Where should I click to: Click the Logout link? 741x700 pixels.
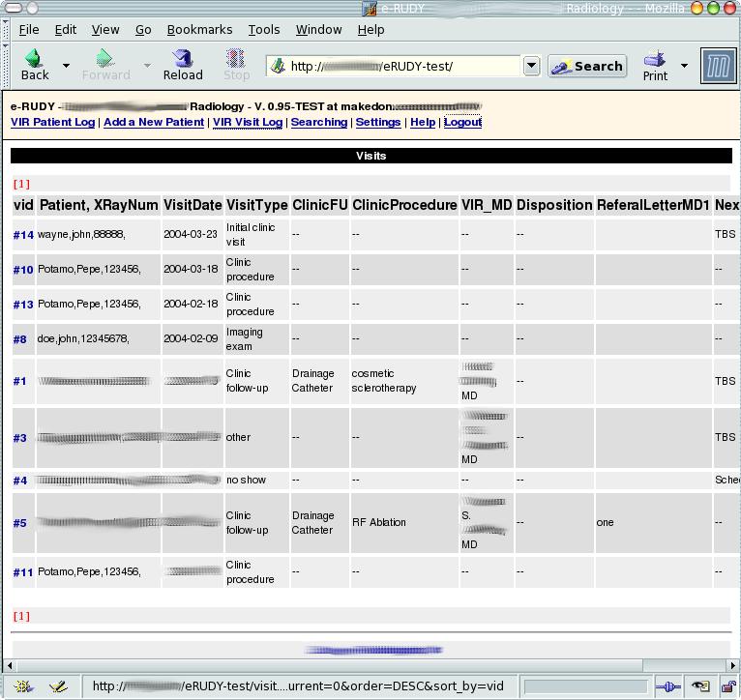tap(462, 122)
